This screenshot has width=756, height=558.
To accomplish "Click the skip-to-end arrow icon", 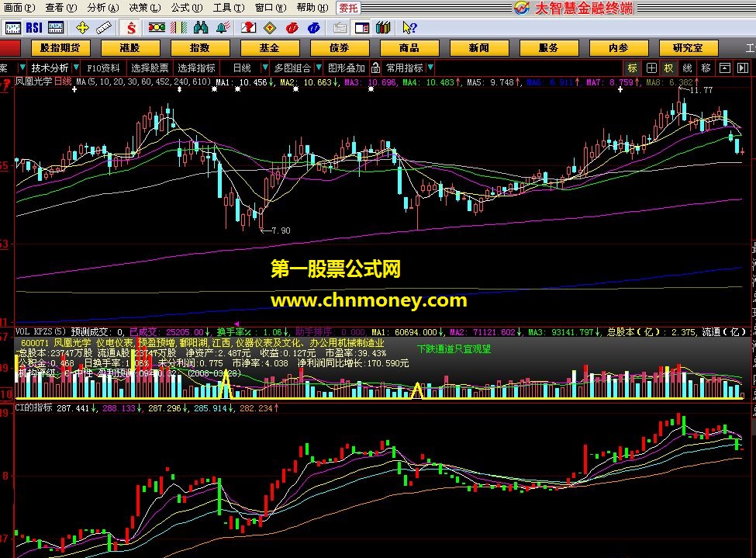I will [743, 68].
